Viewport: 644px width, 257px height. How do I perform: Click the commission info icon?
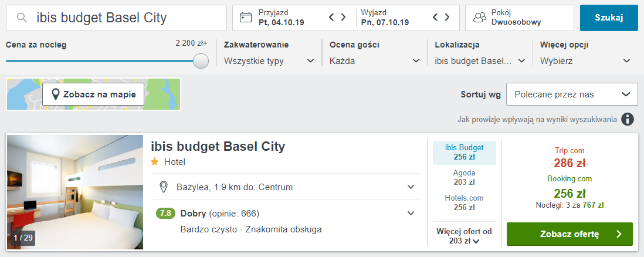[627, 119]
